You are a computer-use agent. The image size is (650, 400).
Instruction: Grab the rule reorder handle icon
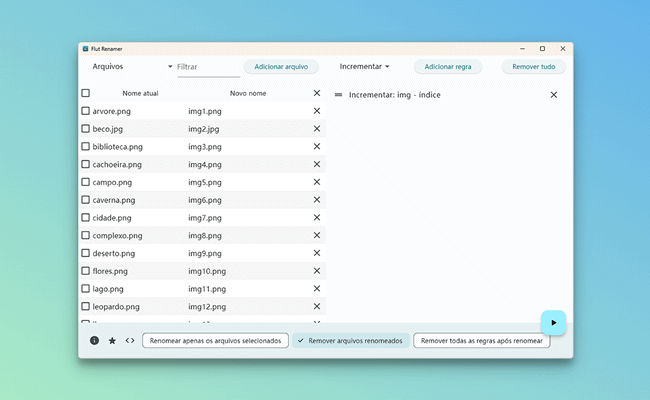338,95
